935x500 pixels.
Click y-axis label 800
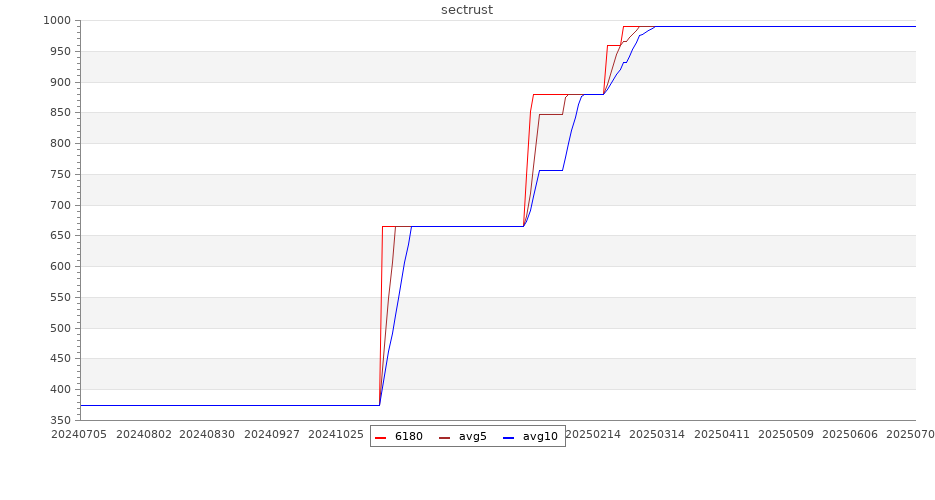tap(60, 144)
